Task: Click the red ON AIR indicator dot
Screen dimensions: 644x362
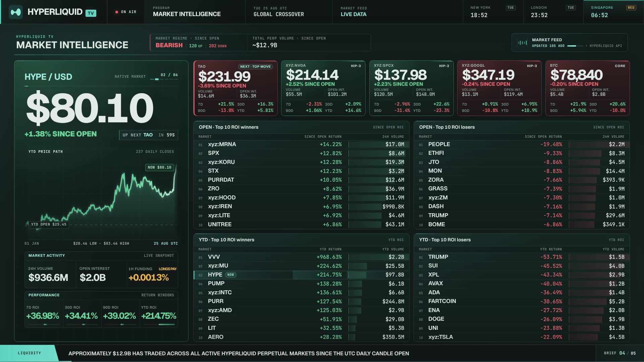Action: click(x=117, y=12)
